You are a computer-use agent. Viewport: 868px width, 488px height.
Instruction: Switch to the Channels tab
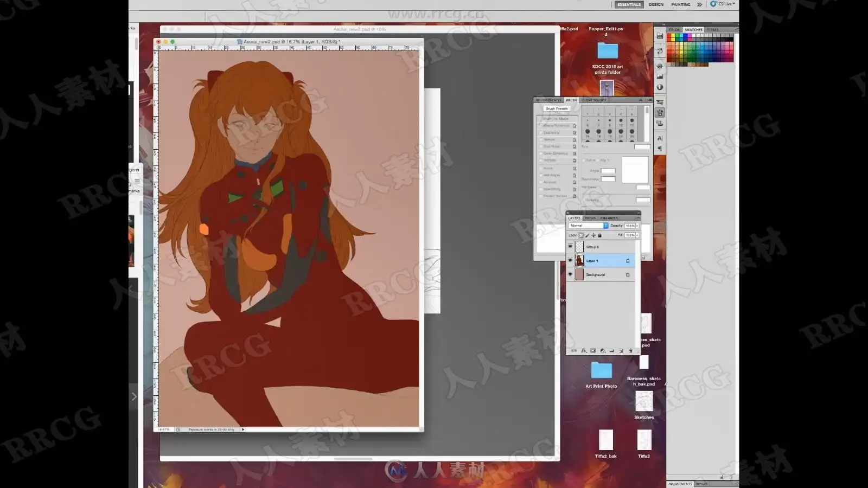point(609,218)
